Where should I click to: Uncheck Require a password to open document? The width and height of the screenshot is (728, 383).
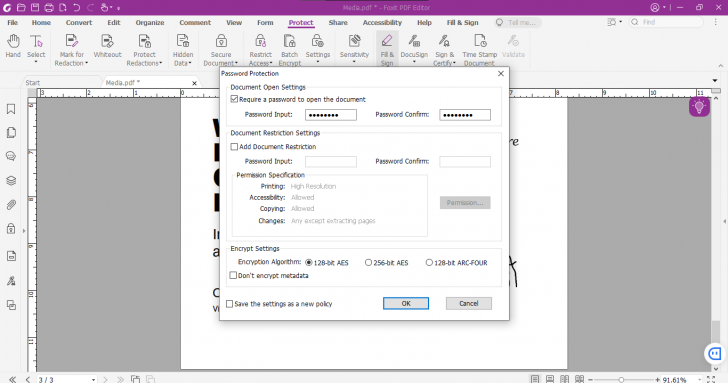pyautogui.click(x=234, y=99)
